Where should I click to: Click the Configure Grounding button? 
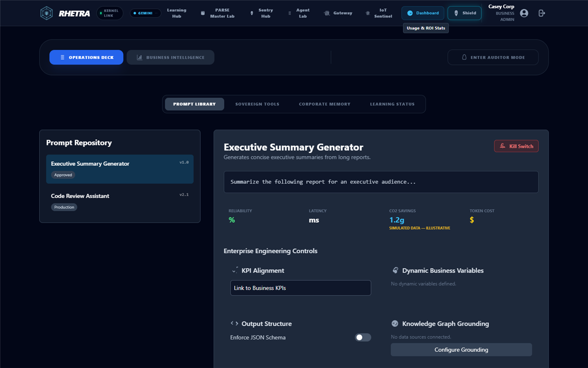[x=461, y=350]
